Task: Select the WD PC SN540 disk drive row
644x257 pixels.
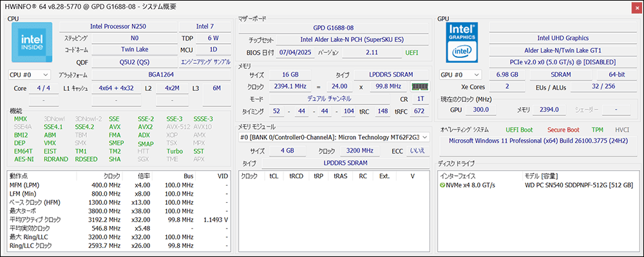Action: [x=538, y=185]
